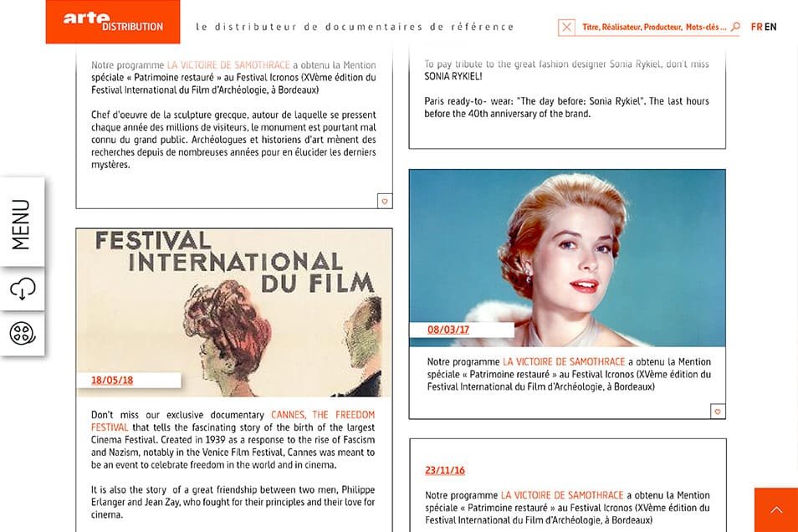
Task: Open the side MENU panel
Action: pyautogui.click(x=22, y=222)
